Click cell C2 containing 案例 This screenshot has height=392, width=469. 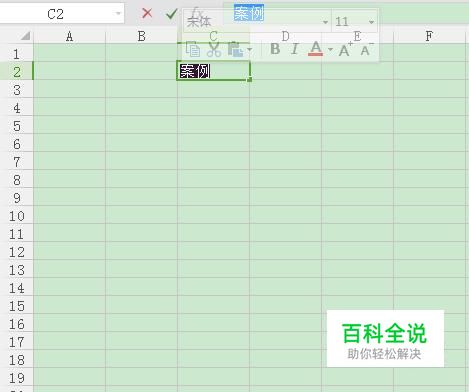click(213, 71)
